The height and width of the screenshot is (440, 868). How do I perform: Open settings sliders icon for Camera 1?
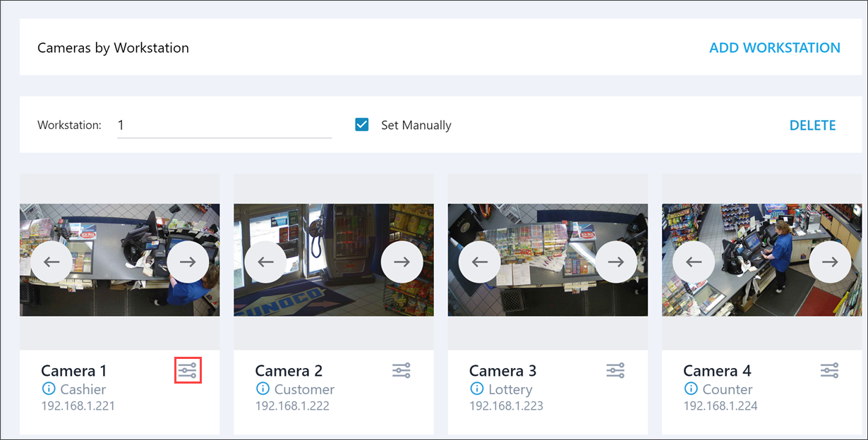tap(188, 370)
